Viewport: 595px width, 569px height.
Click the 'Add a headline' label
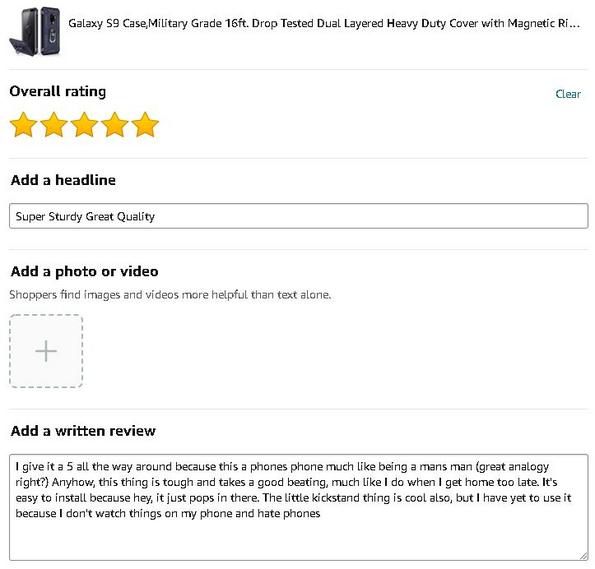(63, 180)
